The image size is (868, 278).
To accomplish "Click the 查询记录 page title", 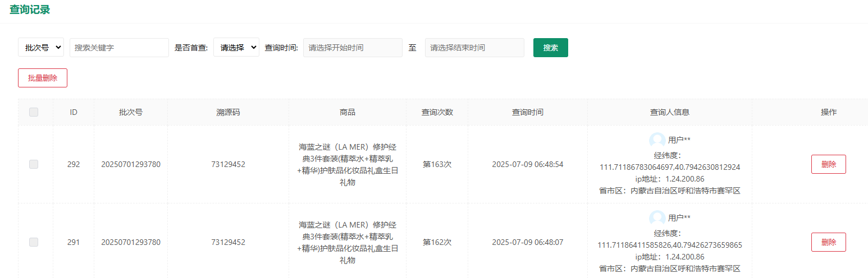I will click(x=30, y=10).
